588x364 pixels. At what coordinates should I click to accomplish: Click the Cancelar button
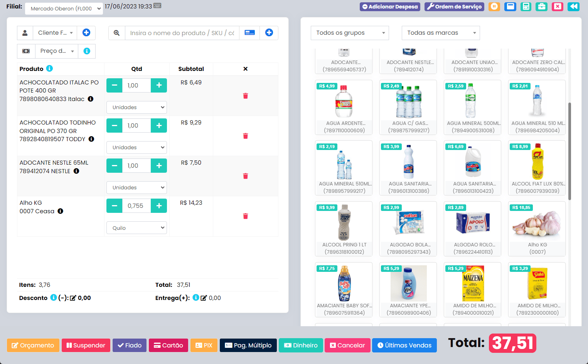click(x=347, y=345)
